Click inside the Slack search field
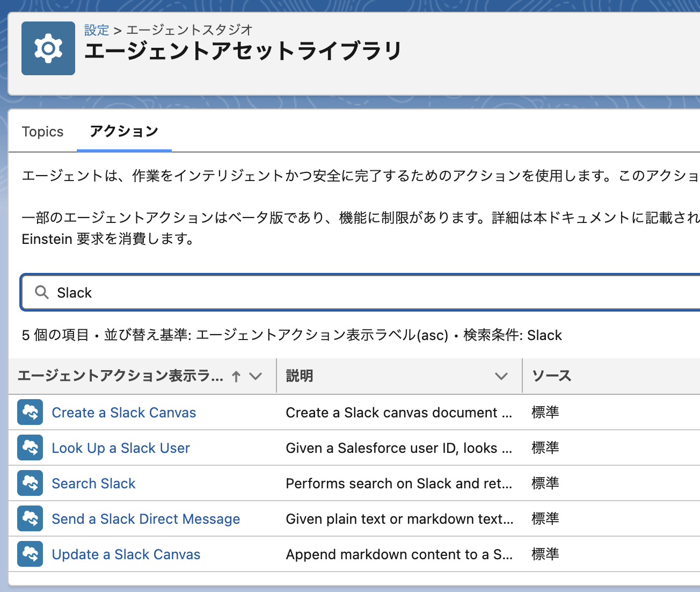Viewport: 700px width, 592px height. pyautogui.click(x=215, y=292)
